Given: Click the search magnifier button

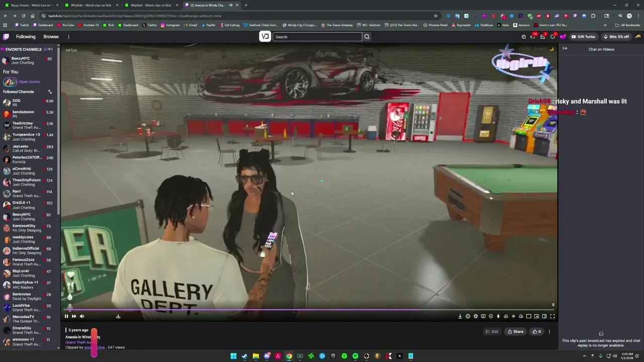Looking at the screenshot, I should [367, 37].
